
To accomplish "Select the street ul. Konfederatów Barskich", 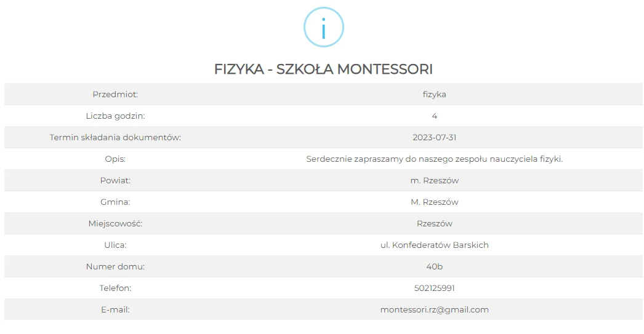I will pos(434,245).
